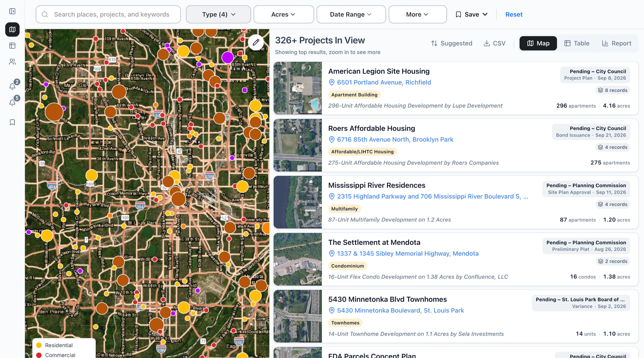Switch to Map view tab
This screenshot has width=644, height=358.
tap(538, 43)
